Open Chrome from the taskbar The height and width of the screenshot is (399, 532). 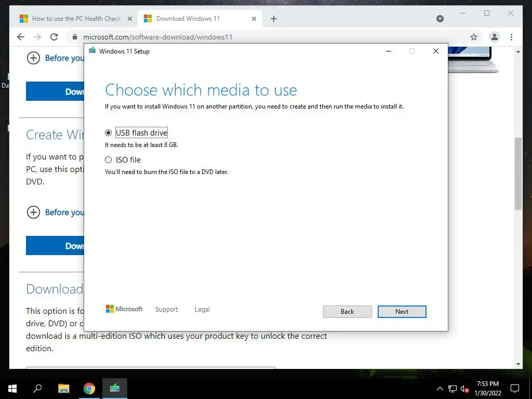tap(89, 389)
